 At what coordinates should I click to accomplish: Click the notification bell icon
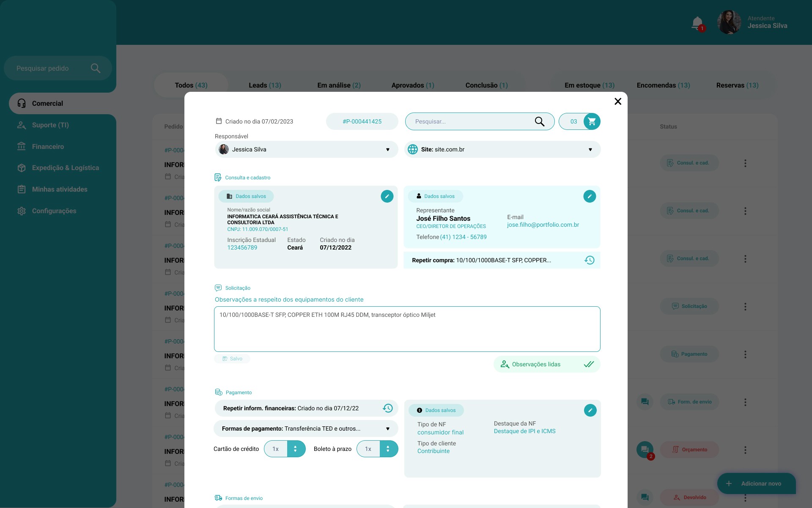(697, 23)
